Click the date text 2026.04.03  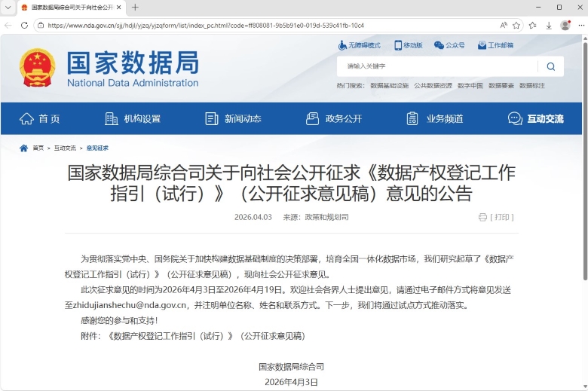tap(253, 217)
